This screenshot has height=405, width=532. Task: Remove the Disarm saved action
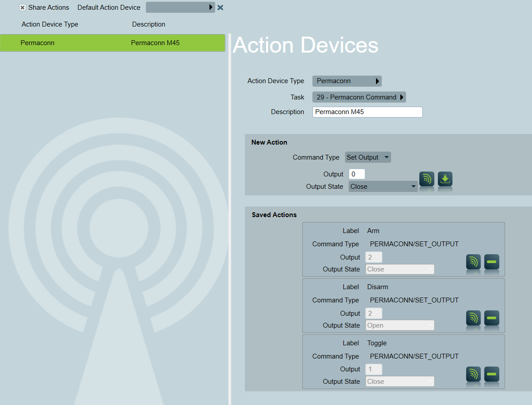(x=492, y=318)
